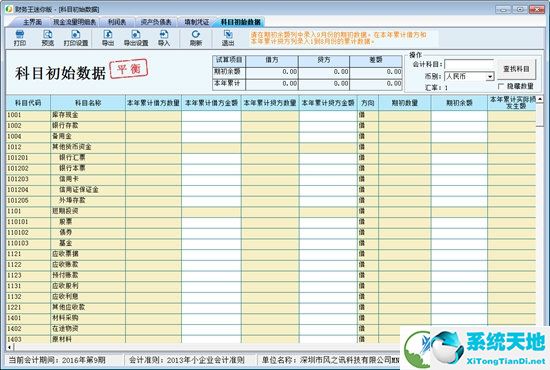Switch to the 资产负债表 tab

tap(156, 22)
